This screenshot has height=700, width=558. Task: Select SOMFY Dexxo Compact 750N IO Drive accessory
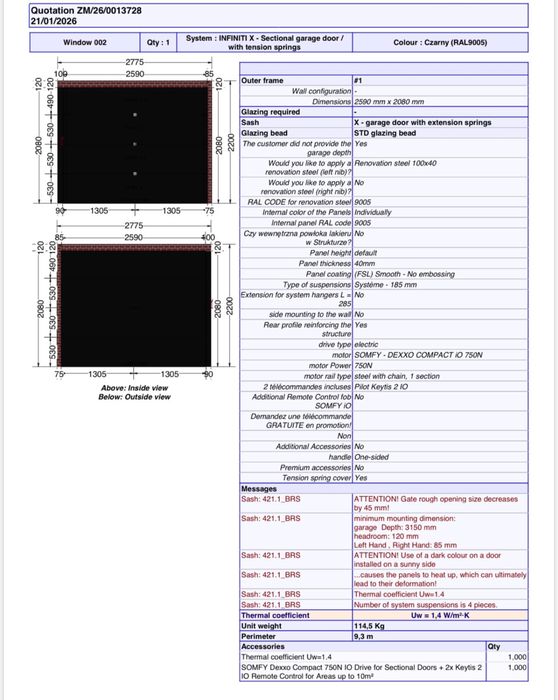362,672
